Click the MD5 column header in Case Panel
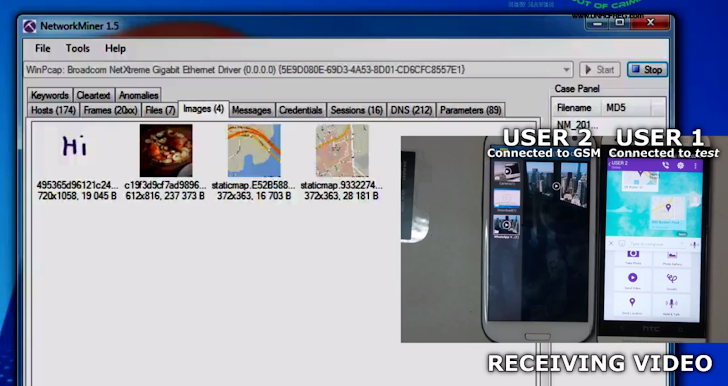The image size is (728, 386). click(x=625, y=108)
